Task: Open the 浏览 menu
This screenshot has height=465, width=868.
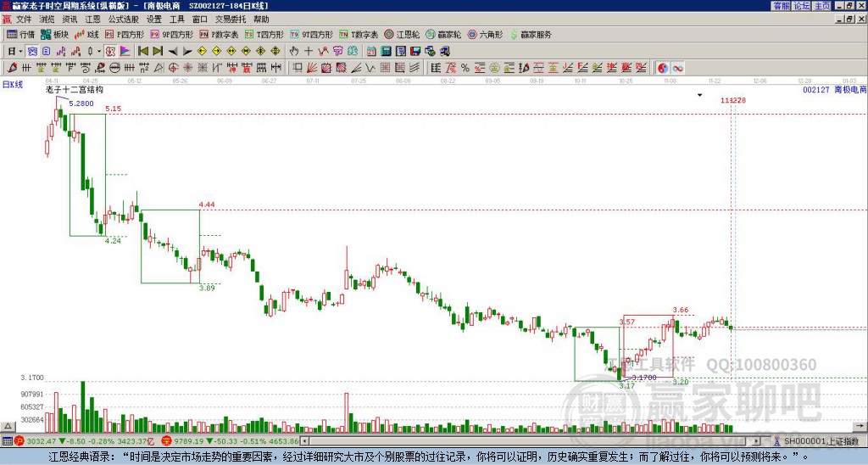Action: [x=47, y=20]
